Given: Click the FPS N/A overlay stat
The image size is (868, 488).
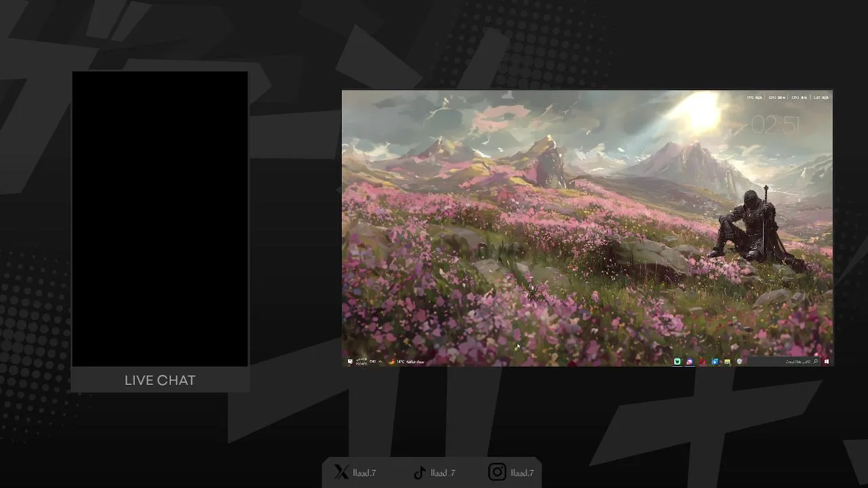Looking at the screenshot, I should (755, 98).
